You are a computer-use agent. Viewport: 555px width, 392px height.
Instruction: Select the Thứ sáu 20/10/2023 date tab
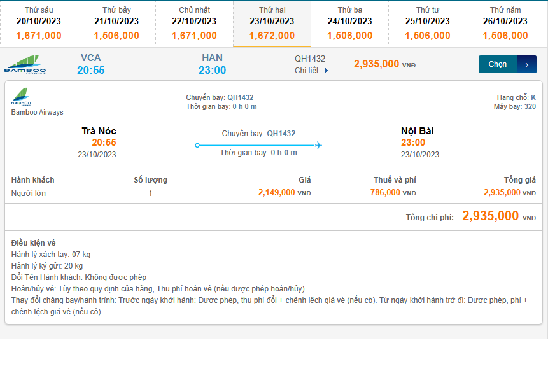click(x=39, y=24)
